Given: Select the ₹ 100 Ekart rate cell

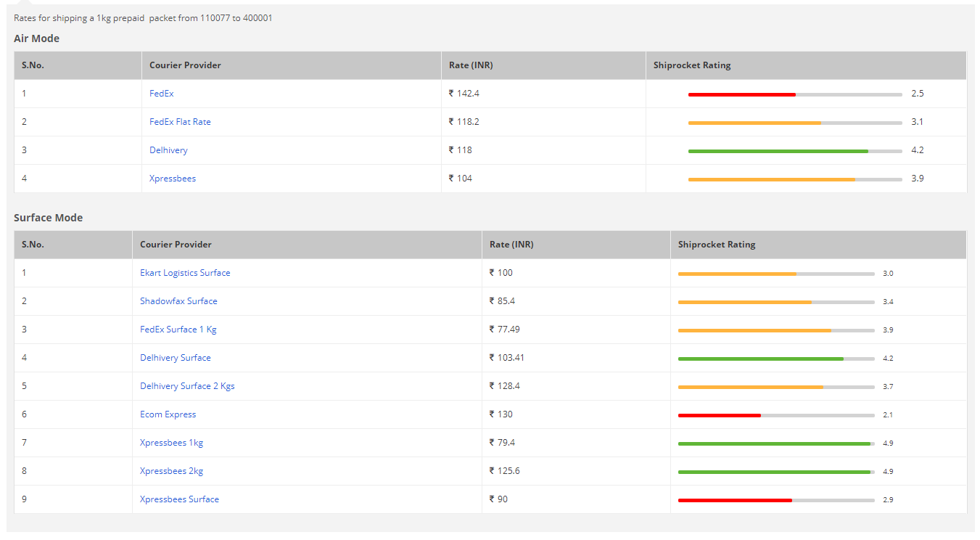Looking at the screenshot, I should [x=576, y=273].
